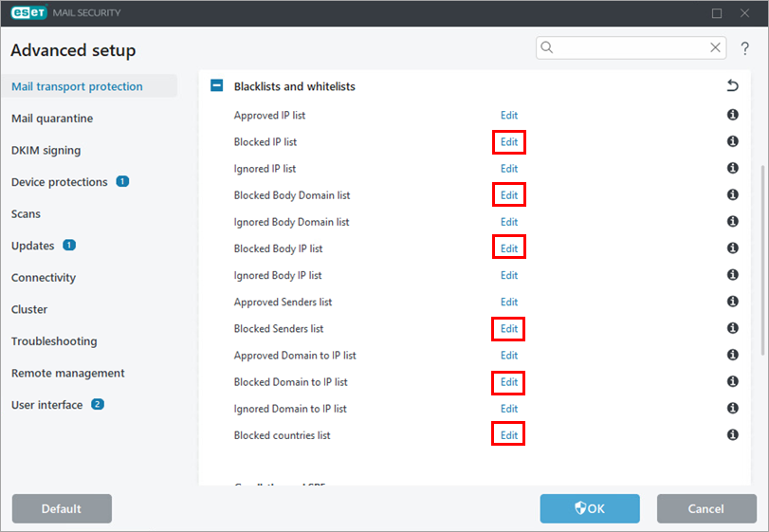Confirm settings with OK button

point(590,508)
